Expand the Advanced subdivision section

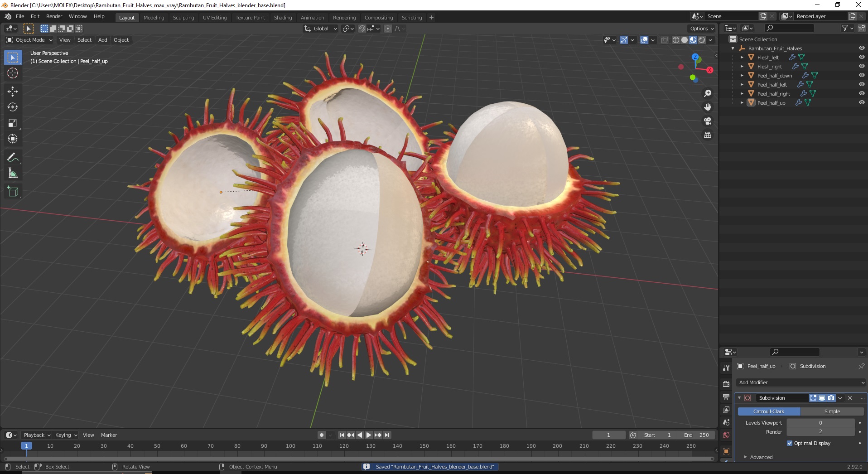click(x=761, y=457)
